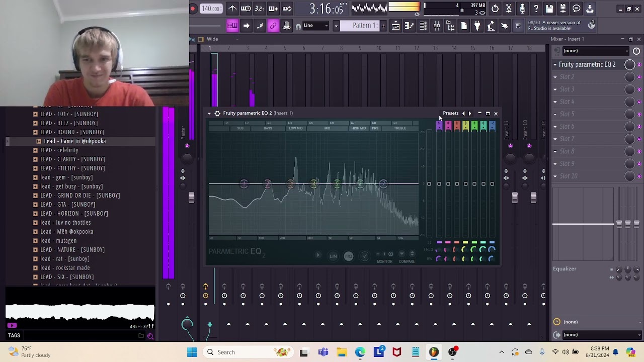Select the next preset arrow in the EQ window
The width and height of the screenshot is (644, 362).
(470, 114)
